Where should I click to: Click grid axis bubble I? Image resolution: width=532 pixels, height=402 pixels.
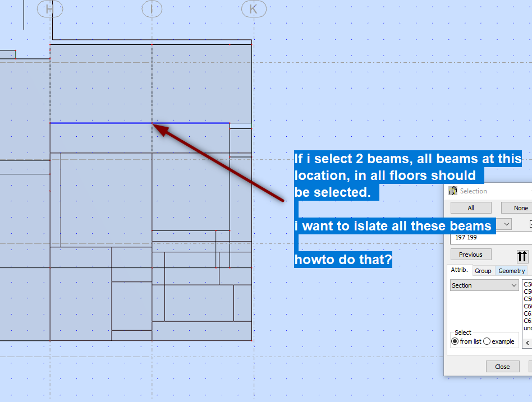152,9
